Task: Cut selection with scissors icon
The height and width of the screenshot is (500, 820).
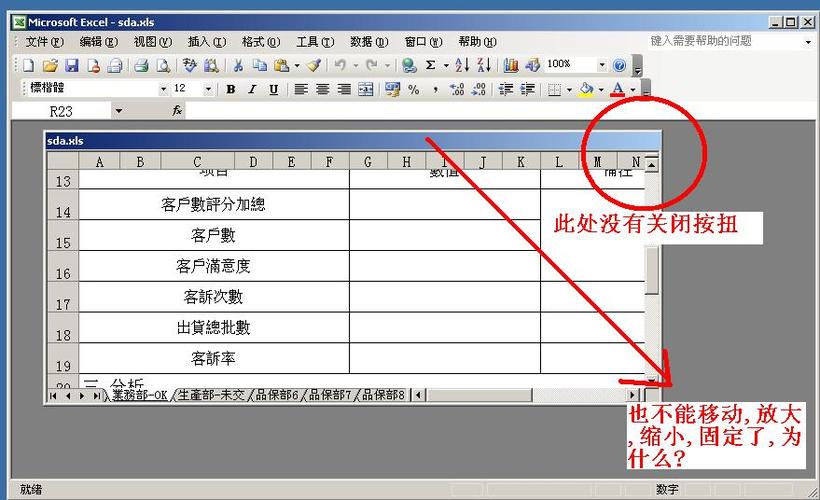Action: (238, 65)
